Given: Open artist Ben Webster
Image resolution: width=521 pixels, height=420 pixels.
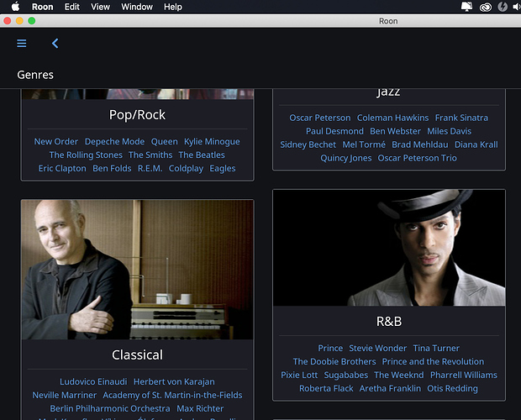Looking at the screenshot, I should point(396,131).
